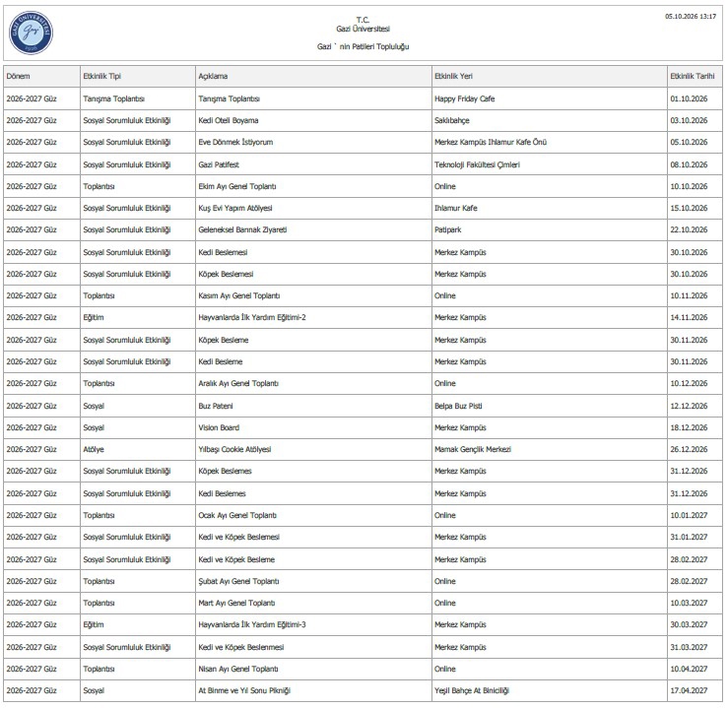Image resolution: width=728 pixels, height=708 pixels.
Task: Click the Etkinlik Tarihi column header
Action: [x=695, y=76]
